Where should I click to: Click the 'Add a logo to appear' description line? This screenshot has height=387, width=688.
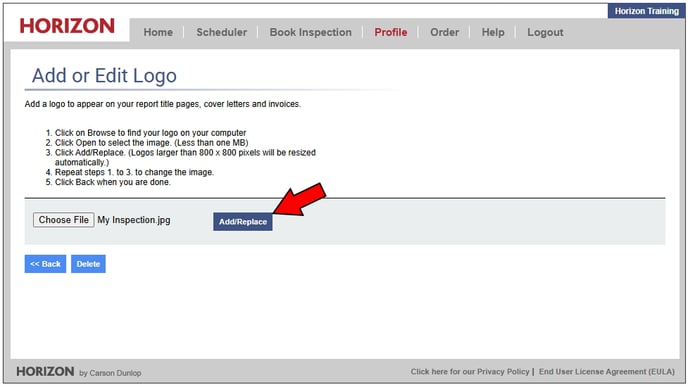[163, 104]
